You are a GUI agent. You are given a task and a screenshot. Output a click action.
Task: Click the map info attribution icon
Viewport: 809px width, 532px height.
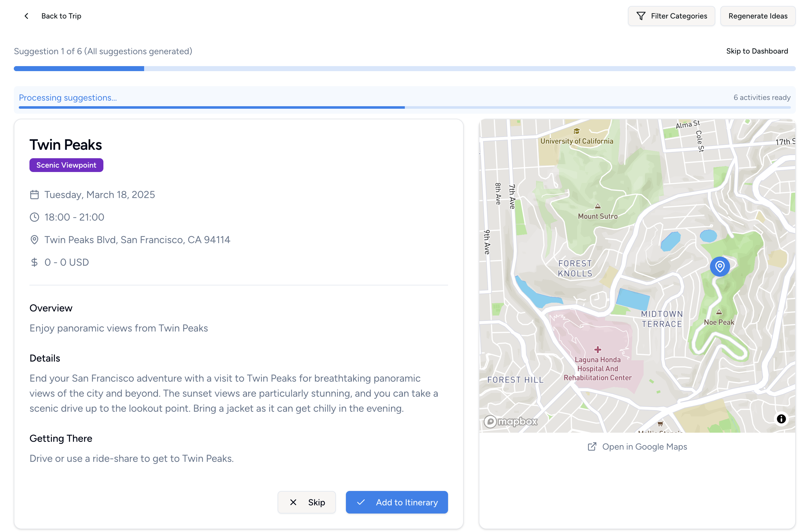point(781,419)
